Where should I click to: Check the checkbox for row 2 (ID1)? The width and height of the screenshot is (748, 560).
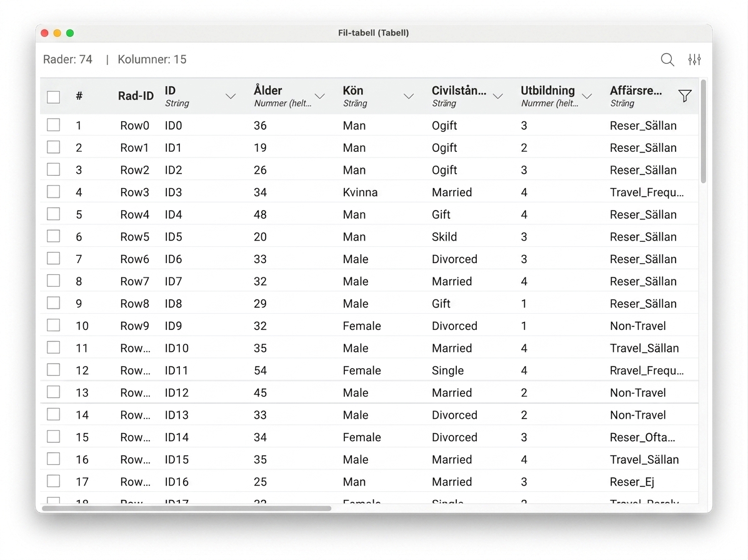pyautogui.click(x=54, y=147)
